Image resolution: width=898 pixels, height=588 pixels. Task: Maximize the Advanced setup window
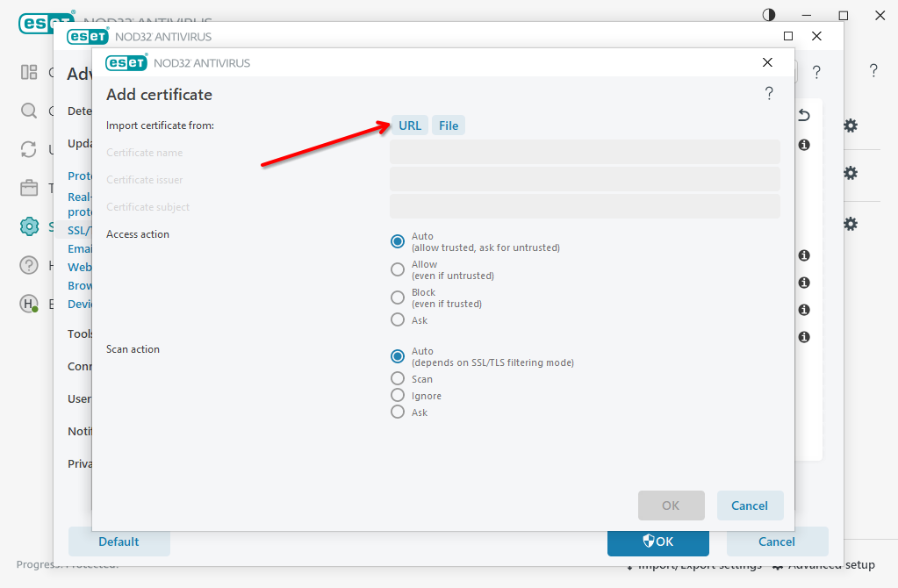[x=788, y=36]
